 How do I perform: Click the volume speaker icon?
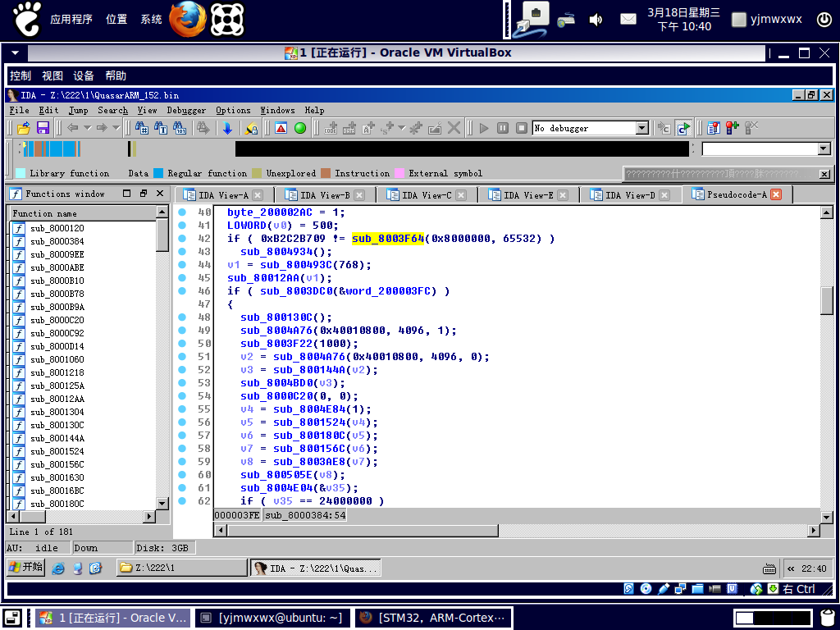tap(596, 21)
